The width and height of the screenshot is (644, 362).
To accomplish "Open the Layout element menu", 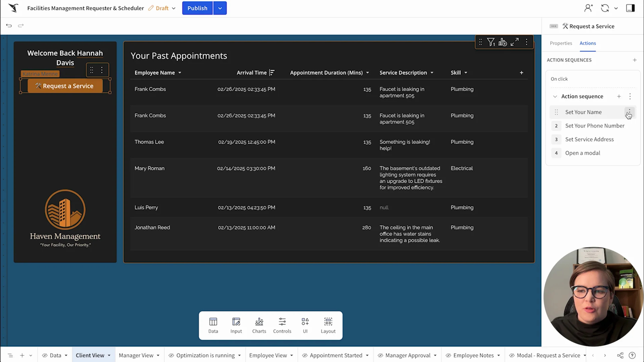I will point(328,325).
